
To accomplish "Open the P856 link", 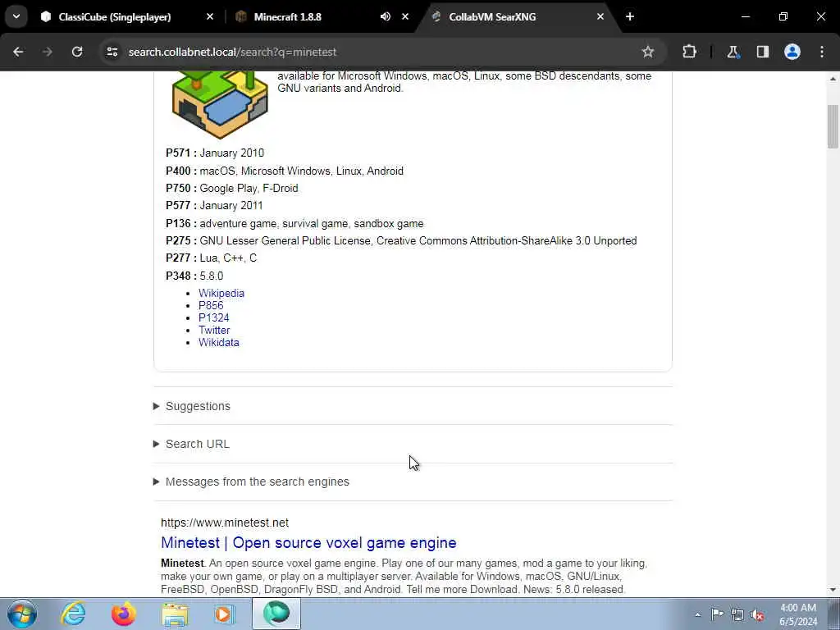I will (211, 305).
